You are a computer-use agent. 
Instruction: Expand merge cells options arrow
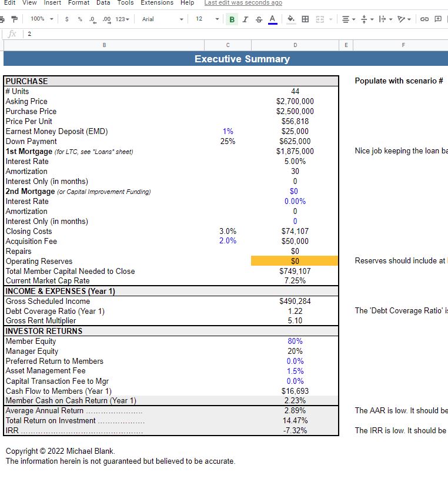[x=331, y=19]
